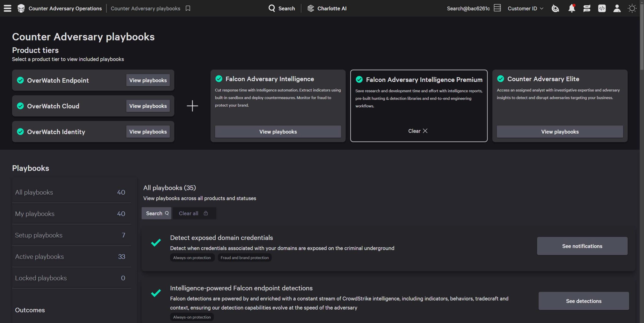Image resolution: width=644 pixels, height=323 pixels.
Task: Click Counter Adversary Operations breadcrumb
Action: click(x=65, y=8)
